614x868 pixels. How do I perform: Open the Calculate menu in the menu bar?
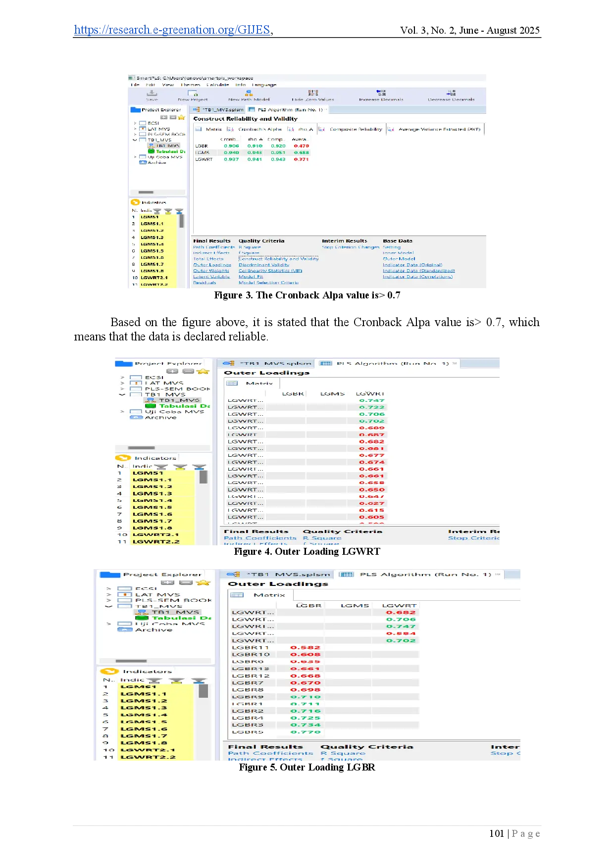217,85
